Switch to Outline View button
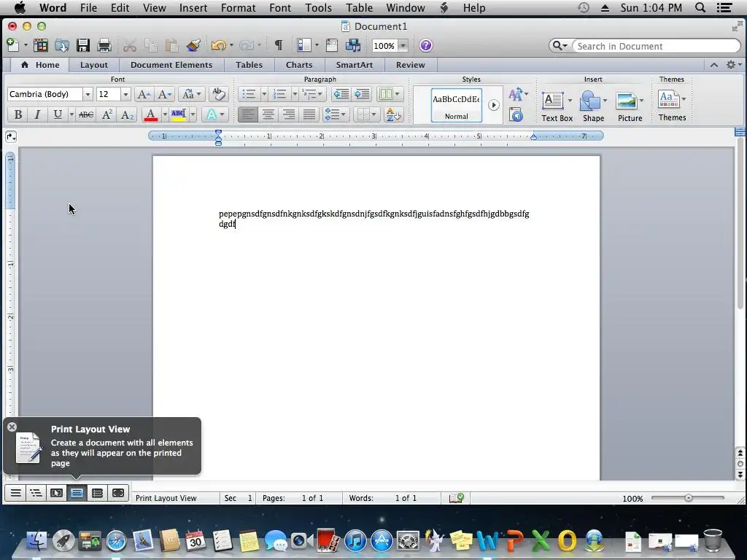Screen dimensions: 747x560 coord(36,493)
